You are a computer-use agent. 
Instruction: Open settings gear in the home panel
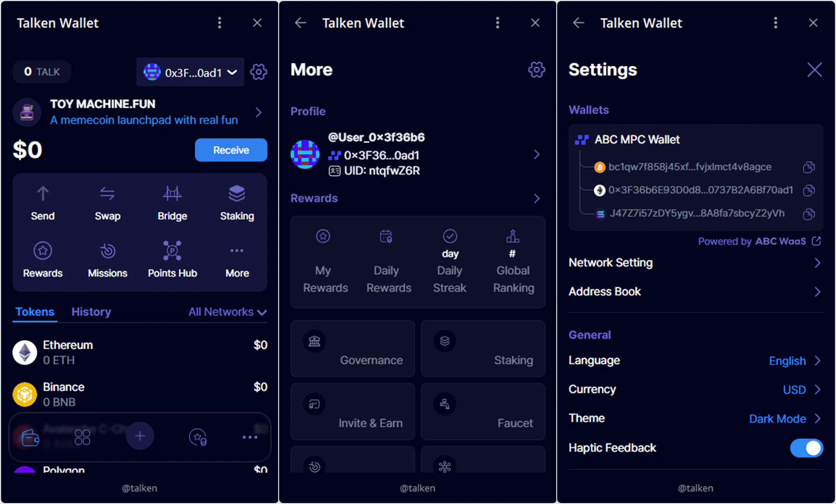pos(259,72)
